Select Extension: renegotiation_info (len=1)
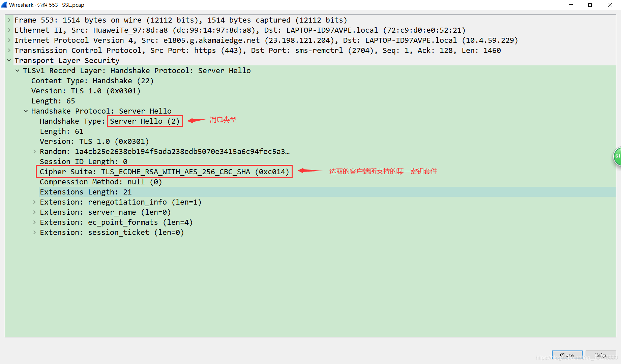 click(121, 202)
